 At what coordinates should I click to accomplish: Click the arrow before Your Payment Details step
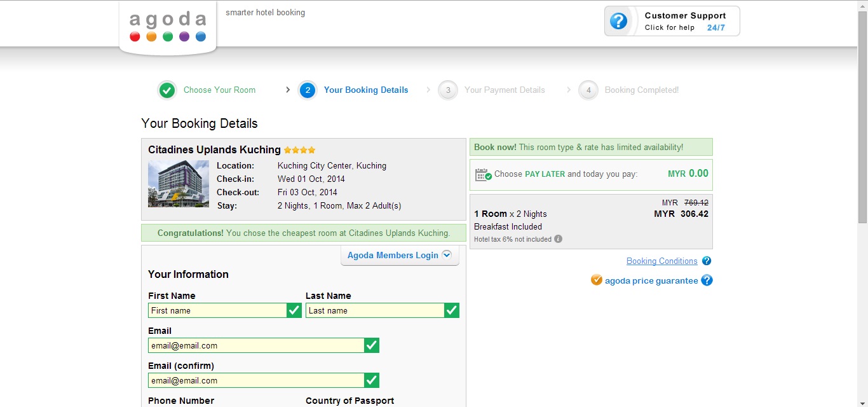tap(428, 90)
